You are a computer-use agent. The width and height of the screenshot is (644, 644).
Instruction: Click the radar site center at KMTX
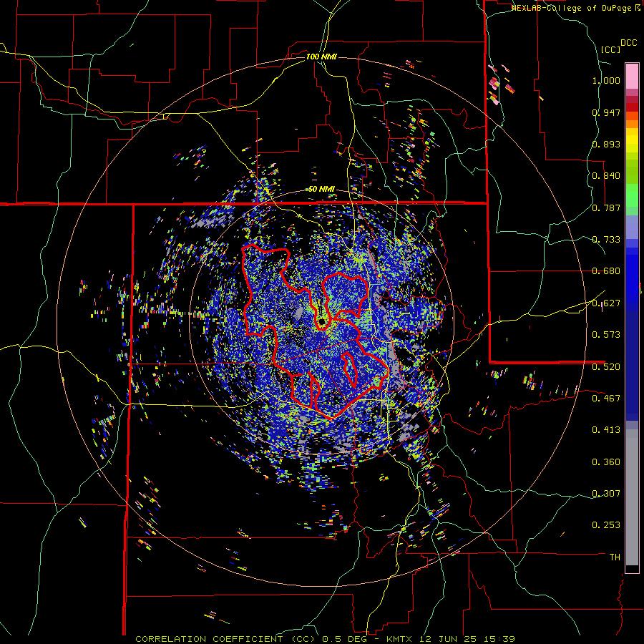[x=321, y=321]
